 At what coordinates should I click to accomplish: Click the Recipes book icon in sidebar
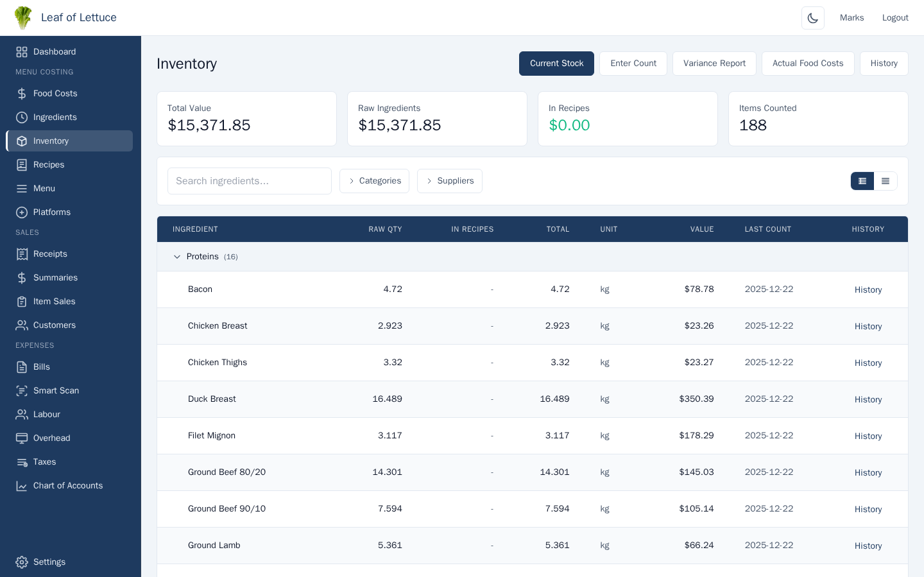click(22, 165)
